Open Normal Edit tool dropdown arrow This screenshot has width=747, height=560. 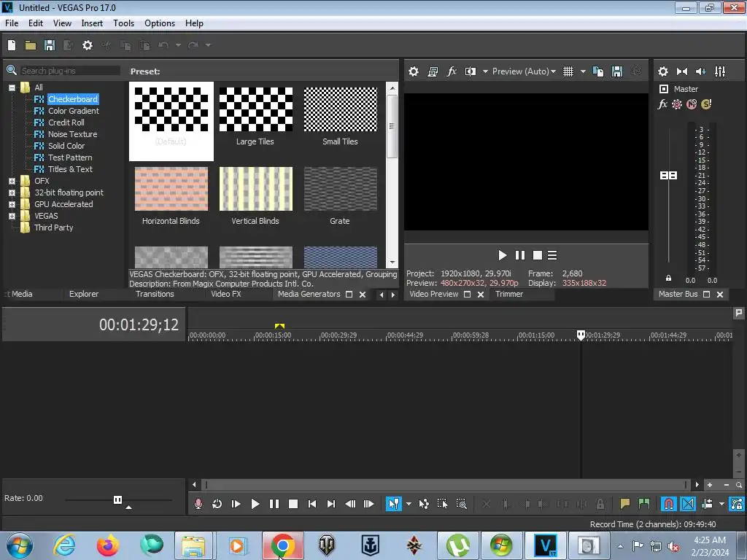(x=409, y=504)
